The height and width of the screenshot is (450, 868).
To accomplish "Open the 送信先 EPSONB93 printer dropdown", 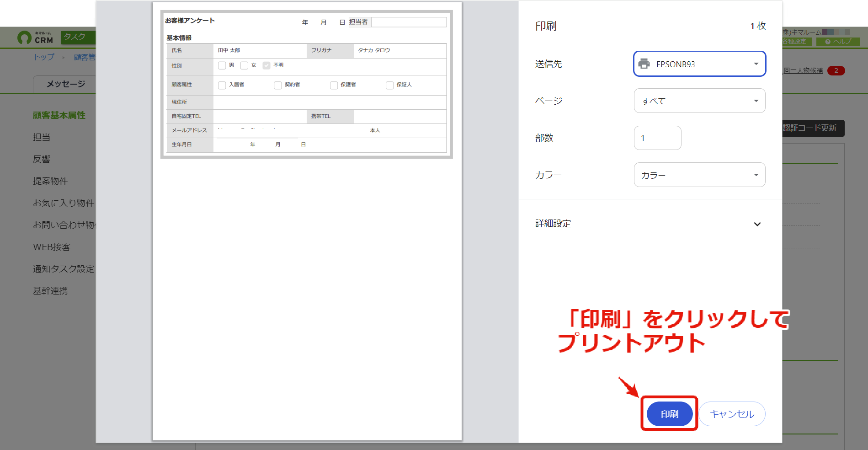I will [x=699, y=64].
